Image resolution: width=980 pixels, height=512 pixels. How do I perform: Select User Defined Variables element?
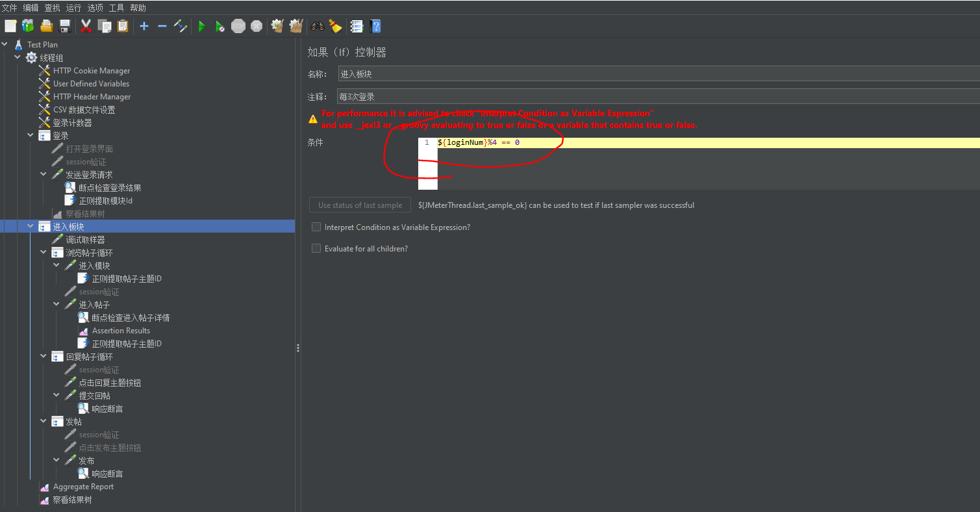tap(91, 84)
